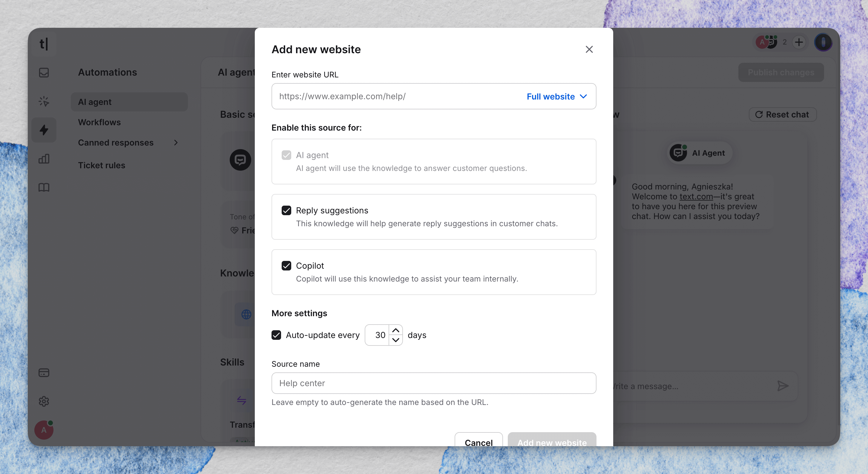Click the billing card icon in sidebar
The width and height of the screenshot is (868, 474).
(x=44, y=372)
